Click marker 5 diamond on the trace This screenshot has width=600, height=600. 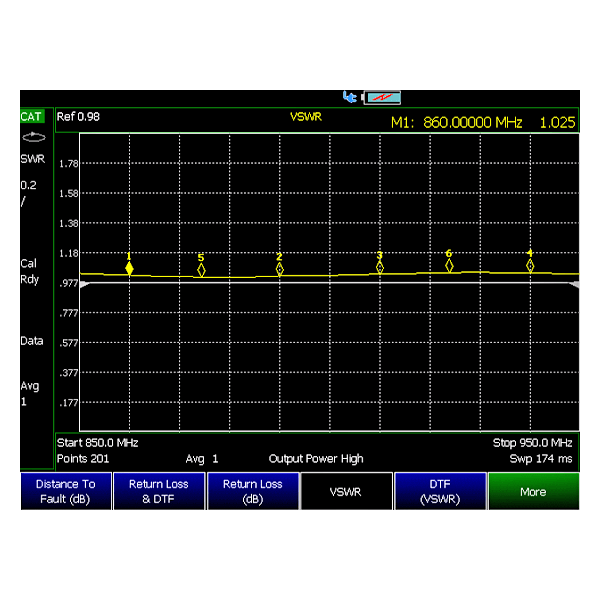pos(201,270)
